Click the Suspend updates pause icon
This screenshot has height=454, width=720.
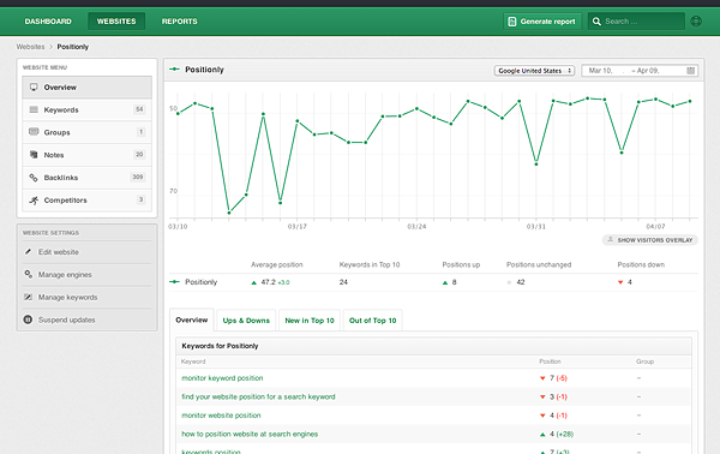(28, 319)
